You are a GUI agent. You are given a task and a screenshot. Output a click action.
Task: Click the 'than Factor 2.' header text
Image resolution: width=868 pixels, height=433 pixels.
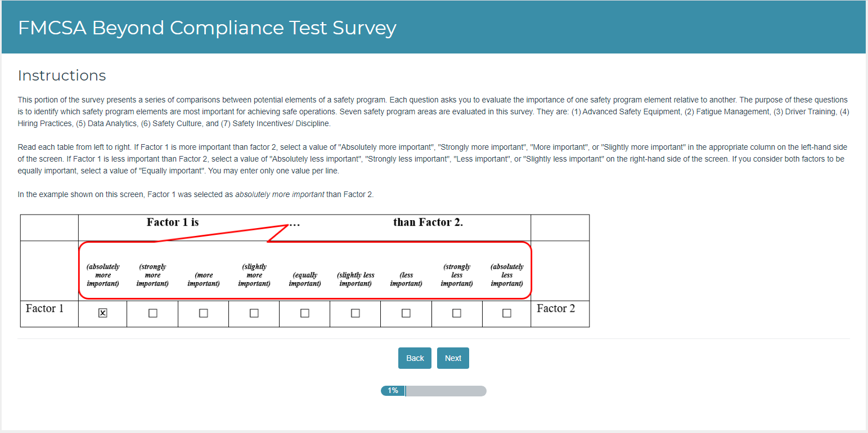pyautogui.click(x=428, y=222)
